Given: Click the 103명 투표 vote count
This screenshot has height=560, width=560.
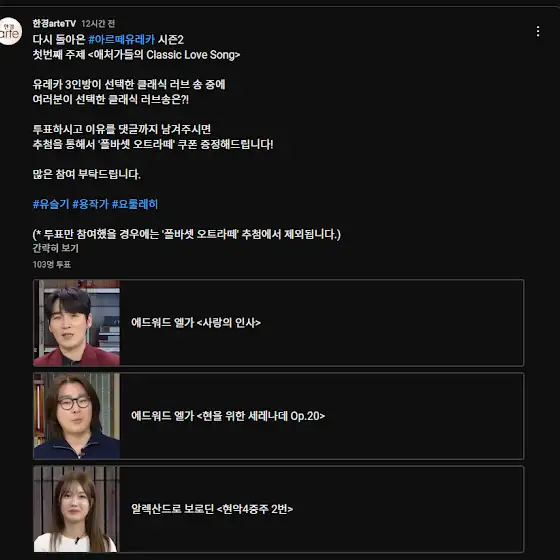Looking at the screenshot, I should [52, 264].
